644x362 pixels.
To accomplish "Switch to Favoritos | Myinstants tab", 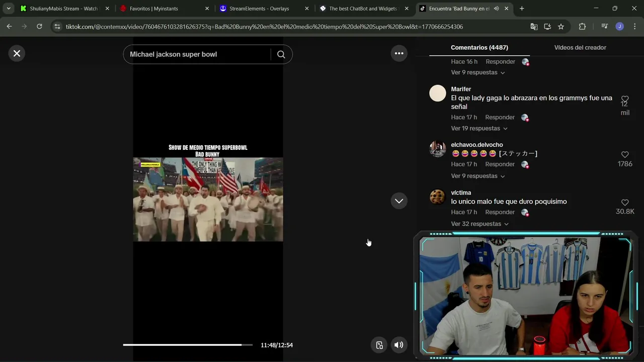I will tap(164, 9).
